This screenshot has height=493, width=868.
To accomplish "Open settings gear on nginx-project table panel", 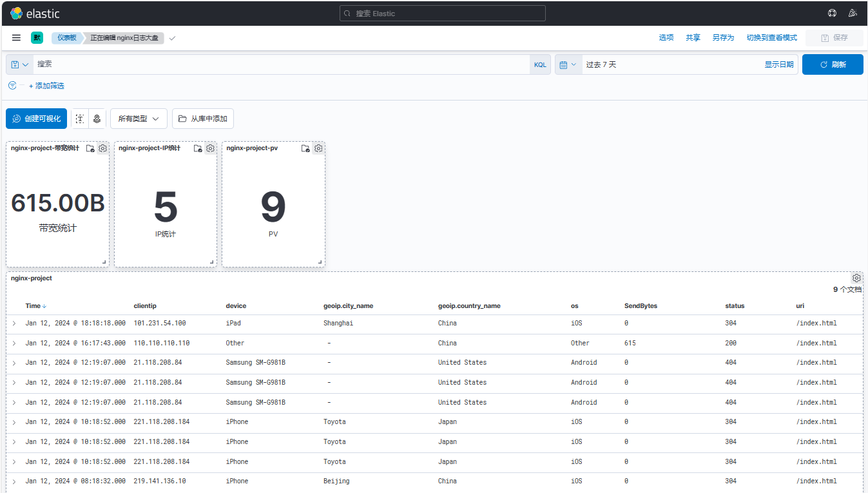I will (x=856, y=278).
